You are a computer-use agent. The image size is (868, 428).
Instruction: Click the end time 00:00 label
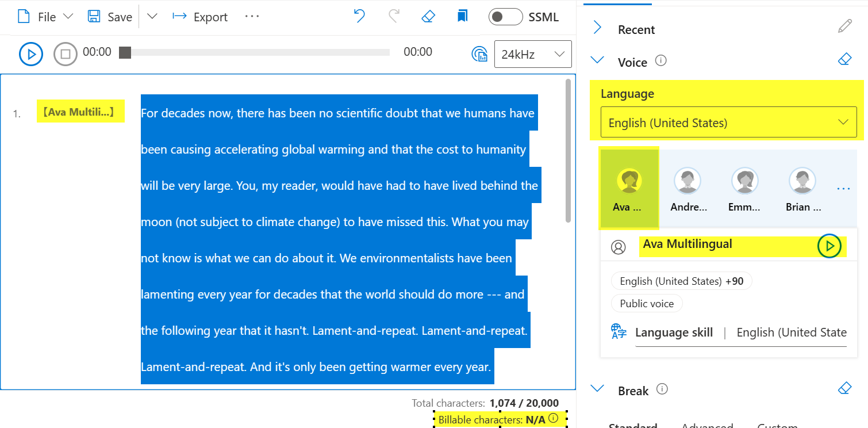(418, 52)
